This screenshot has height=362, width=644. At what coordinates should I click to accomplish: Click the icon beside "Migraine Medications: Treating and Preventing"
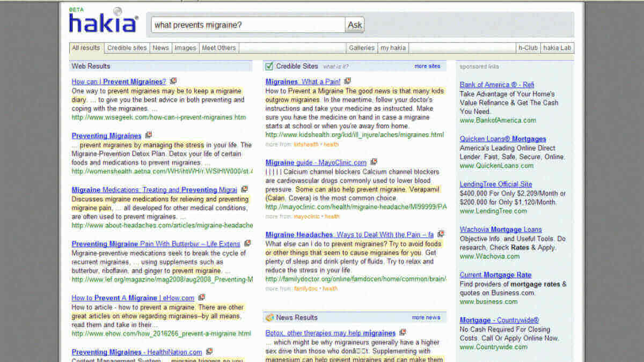245,189
